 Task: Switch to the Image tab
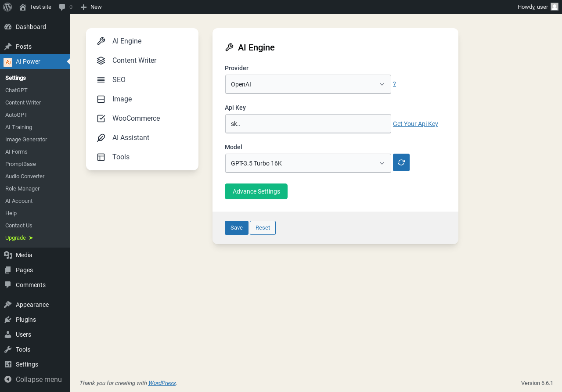pos(142,99)
